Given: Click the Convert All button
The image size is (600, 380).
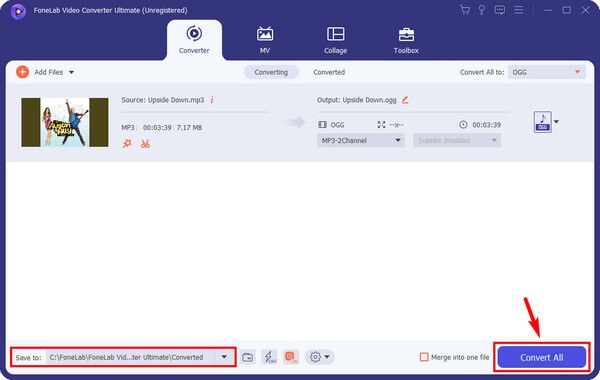Looking at the screenshot, I should [541, 357].
